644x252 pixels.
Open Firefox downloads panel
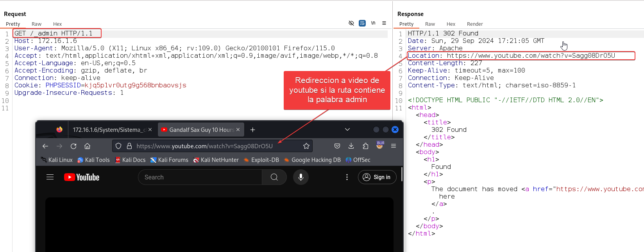click(x=351, y=146)
